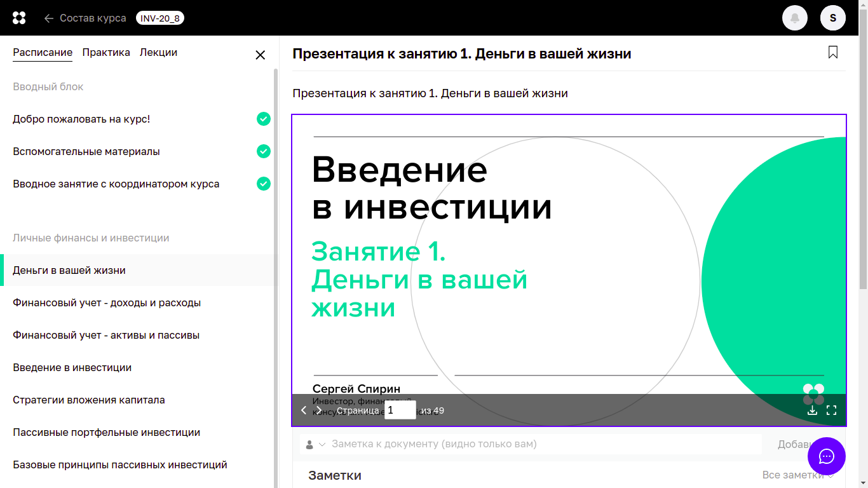The height and width of the screenshot is (488, 868).
Task: Open the support chat bubble
Action: click(x=827, y=456)
